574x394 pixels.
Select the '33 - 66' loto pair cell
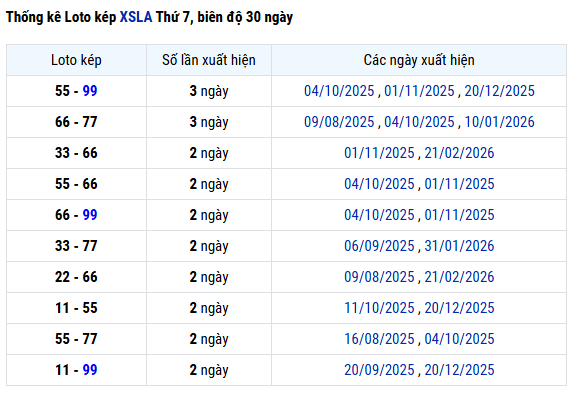(76, 153)
